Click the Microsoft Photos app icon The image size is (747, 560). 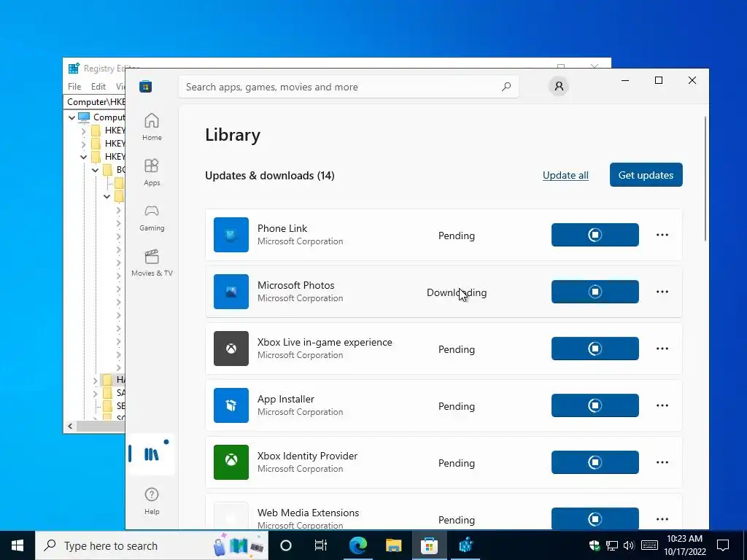click(231, 292)
